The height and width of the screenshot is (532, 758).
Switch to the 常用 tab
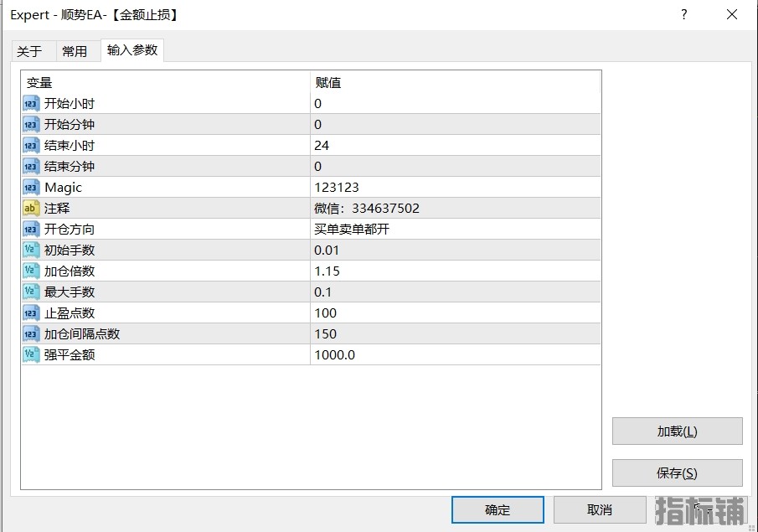[75, 51]
